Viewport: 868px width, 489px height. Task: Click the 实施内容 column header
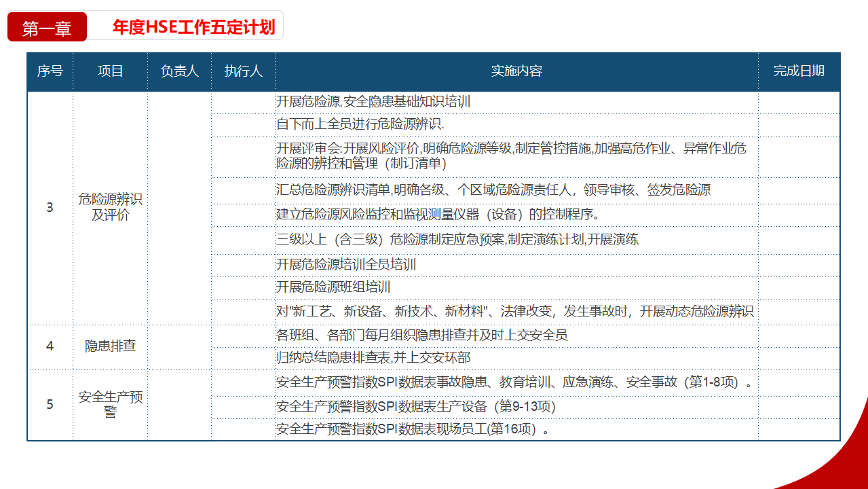pos(516,71)
